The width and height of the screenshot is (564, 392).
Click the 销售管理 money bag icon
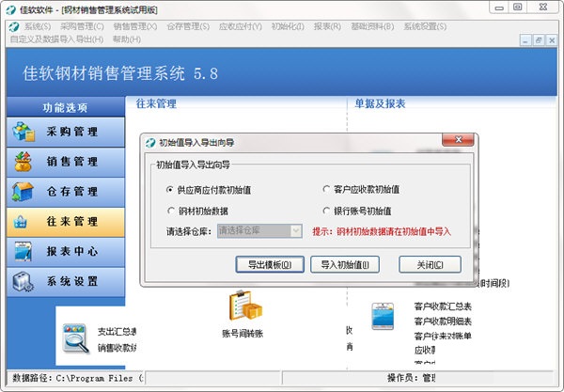[x=23, y=162]
